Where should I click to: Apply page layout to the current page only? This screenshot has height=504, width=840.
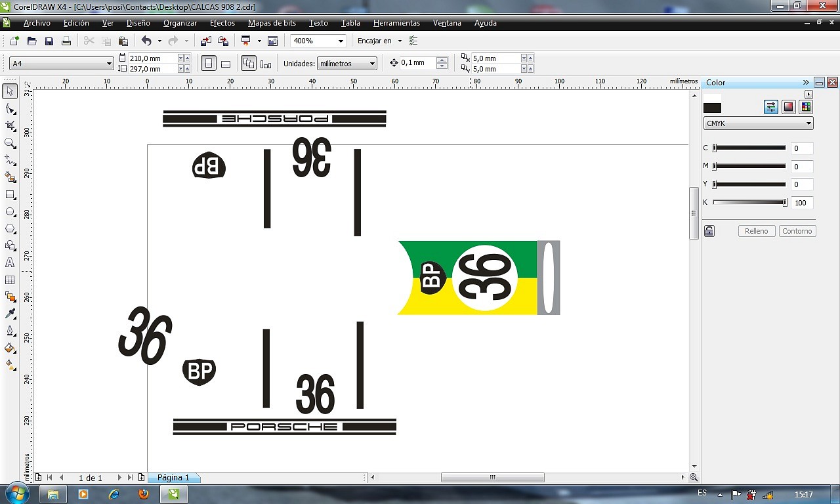coord(266,64)
